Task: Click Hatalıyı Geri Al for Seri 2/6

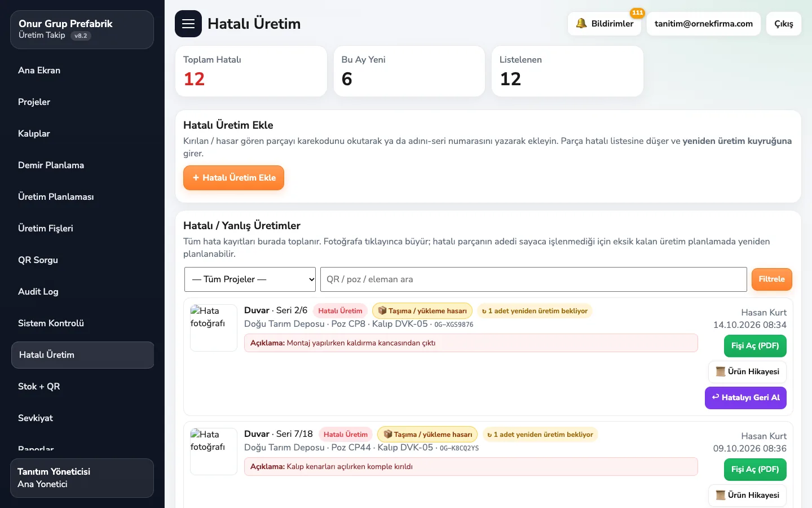Action: pos(745,397)
